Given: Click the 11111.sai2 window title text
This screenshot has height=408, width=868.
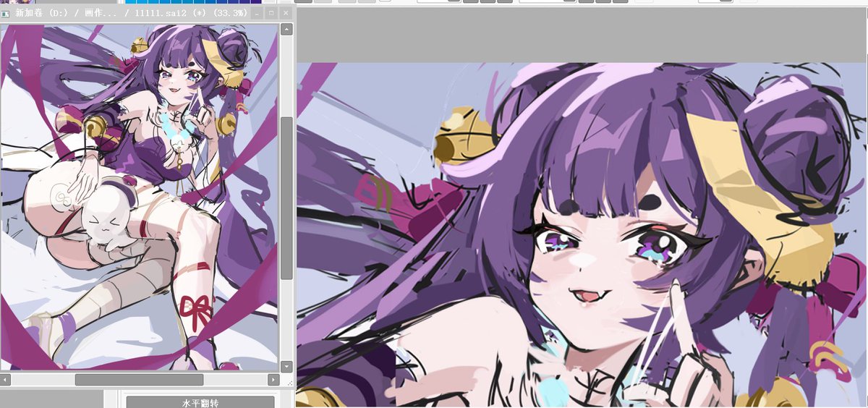Looking at the screenshot, I should point(131,13).
